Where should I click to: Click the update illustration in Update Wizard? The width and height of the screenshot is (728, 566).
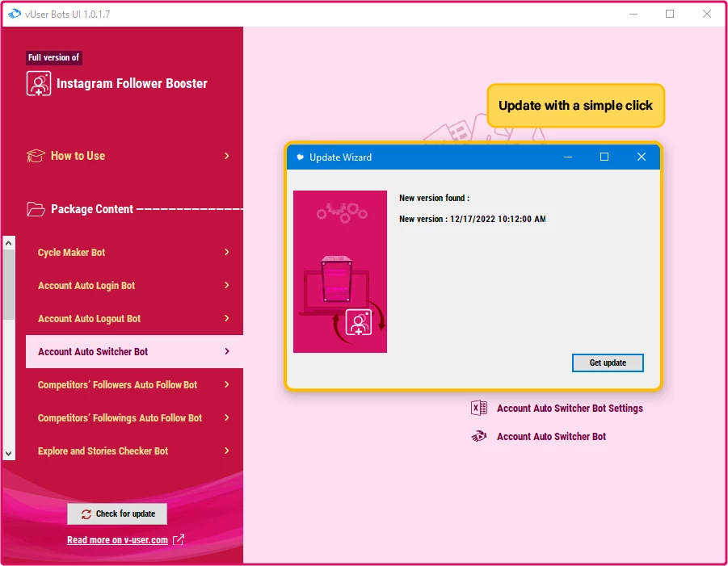click(340, 271)
